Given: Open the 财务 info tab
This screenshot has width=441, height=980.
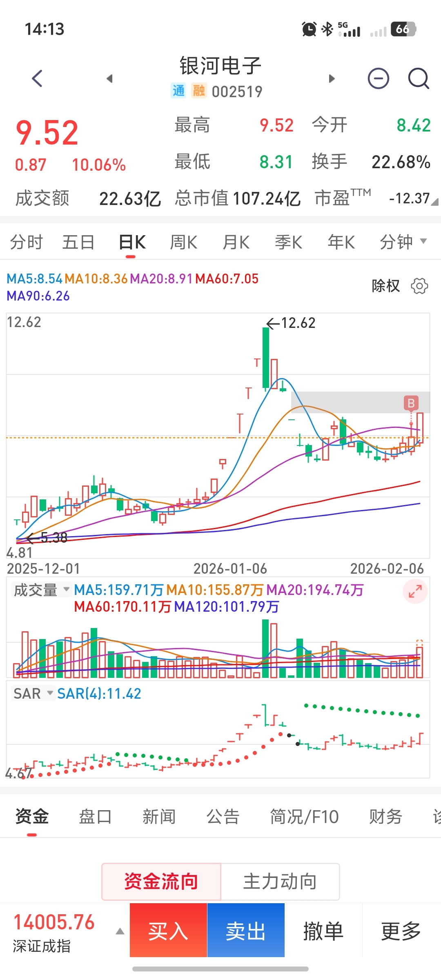Looking at the screenshot, I should 385,817.
